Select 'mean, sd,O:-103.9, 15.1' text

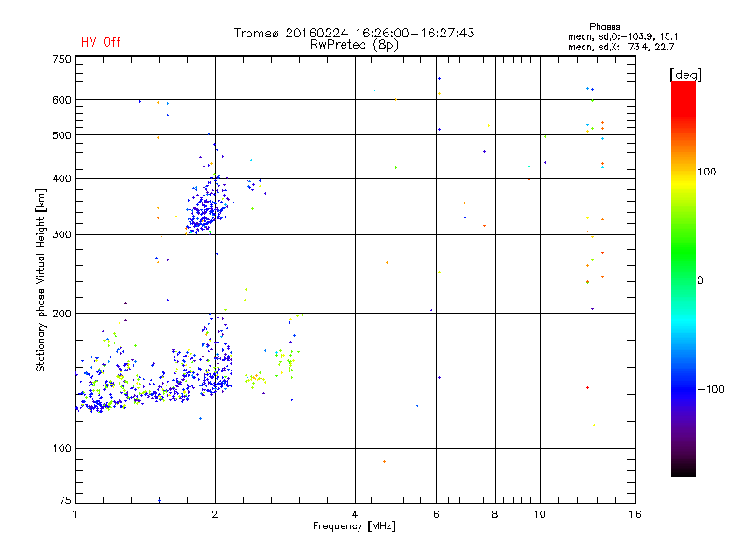[623, 36]
